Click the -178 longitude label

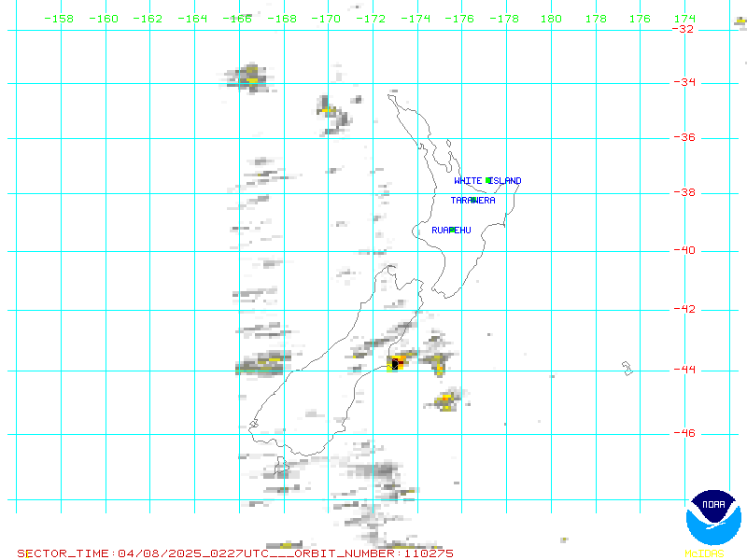tap(504, 19)
